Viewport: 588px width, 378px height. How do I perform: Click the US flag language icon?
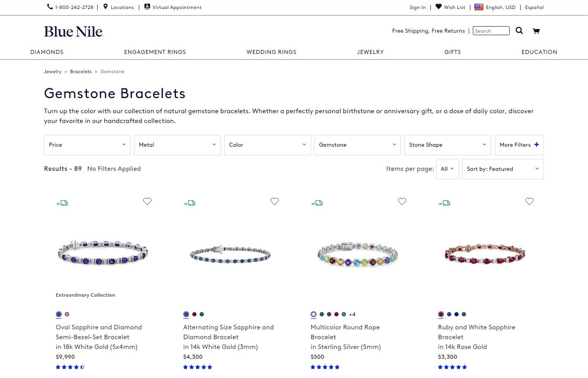(479, 7)
